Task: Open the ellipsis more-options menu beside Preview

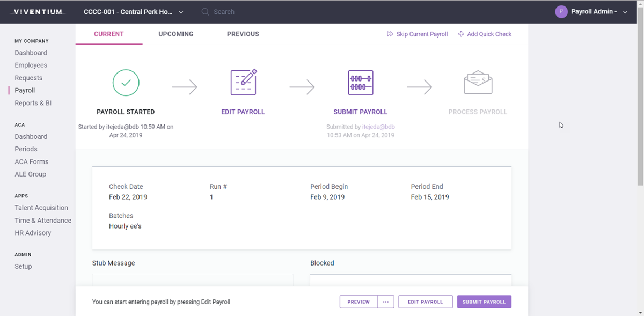Action: pyautogui.click(x=385, y=302)
